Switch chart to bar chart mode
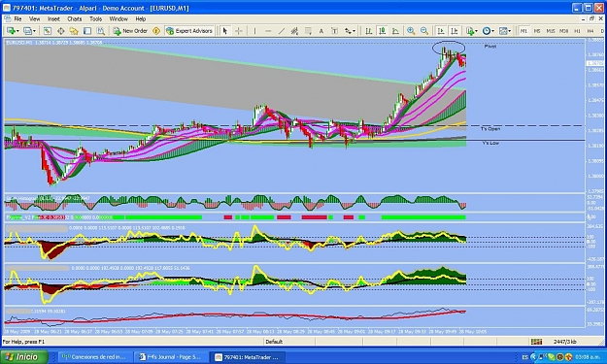Viewport: 607px width, 364px height. 369,31
